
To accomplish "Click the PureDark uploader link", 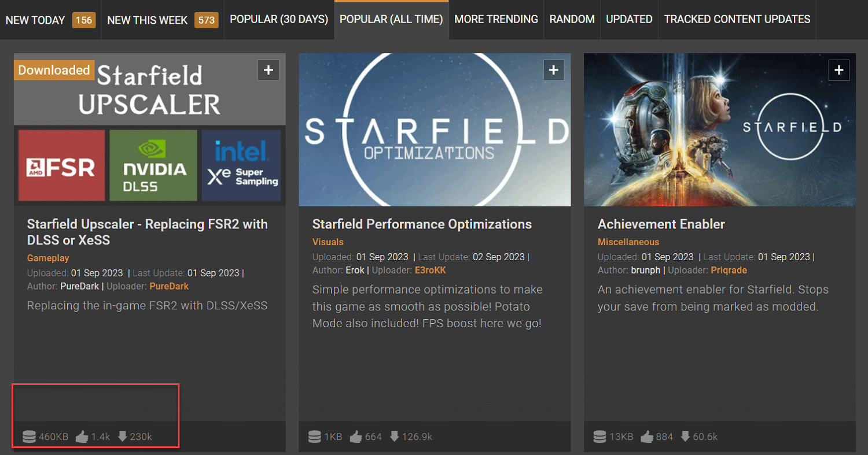I will 169,286.
